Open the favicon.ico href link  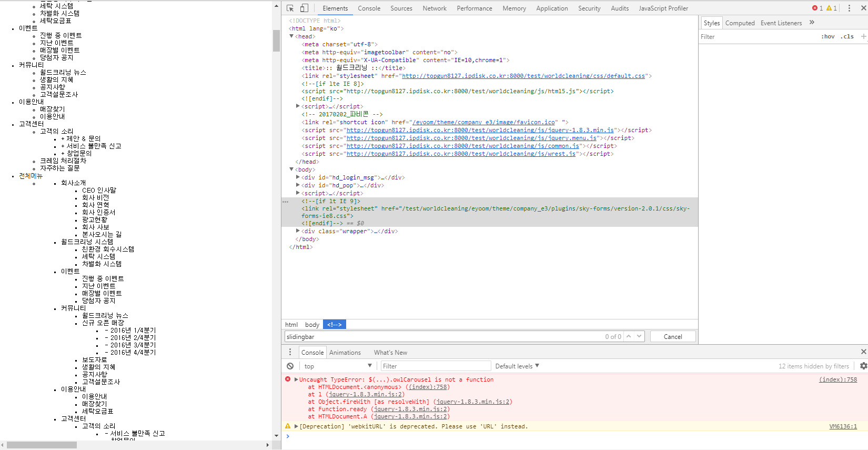click(483, 122)
